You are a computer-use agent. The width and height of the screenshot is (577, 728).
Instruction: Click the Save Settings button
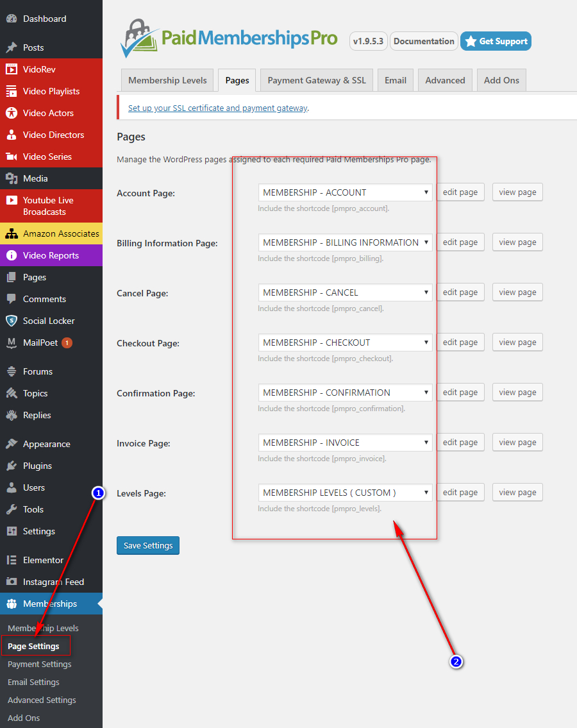point(148,545)
